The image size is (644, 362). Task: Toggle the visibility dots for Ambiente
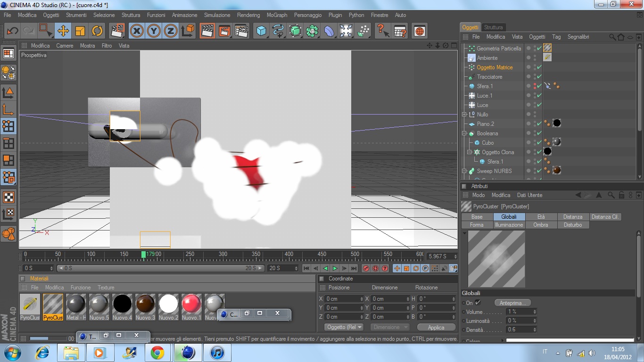[x=535, y=58]
